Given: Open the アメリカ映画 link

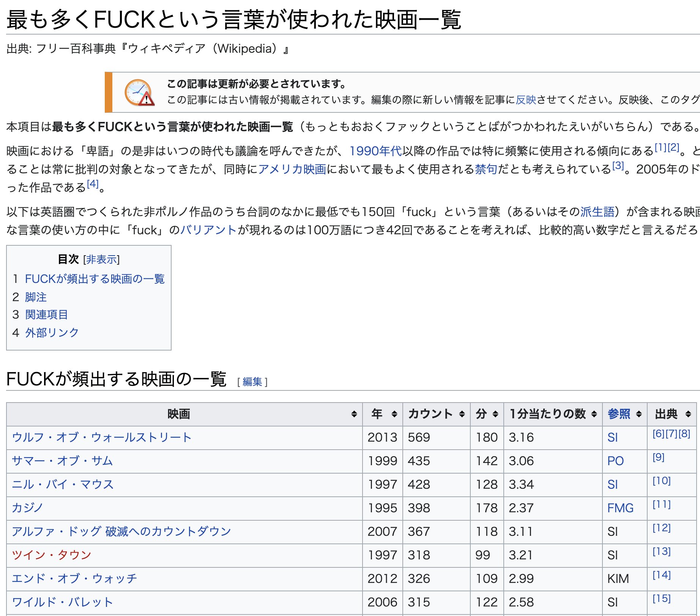Looking at the screenshot, I should (x=292, y=169).
